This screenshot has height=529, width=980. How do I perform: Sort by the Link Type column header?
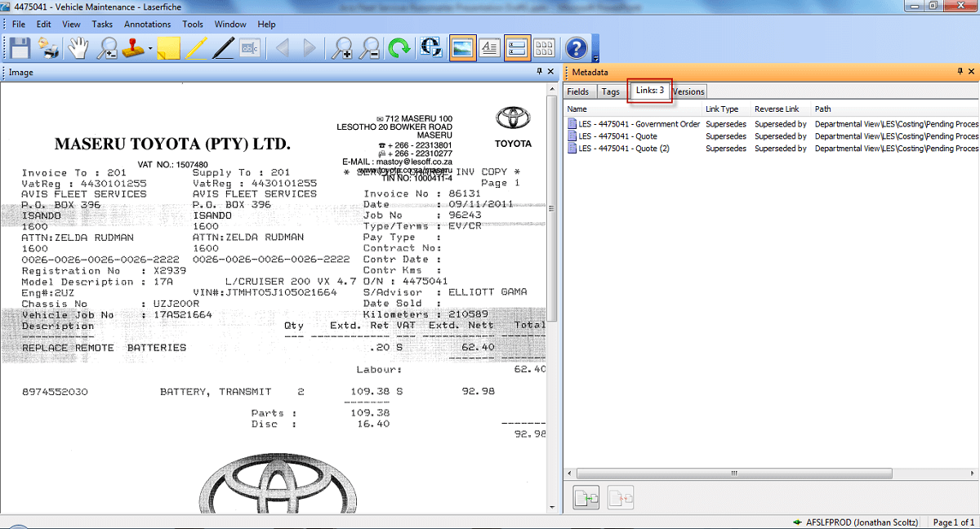(727, 109)
